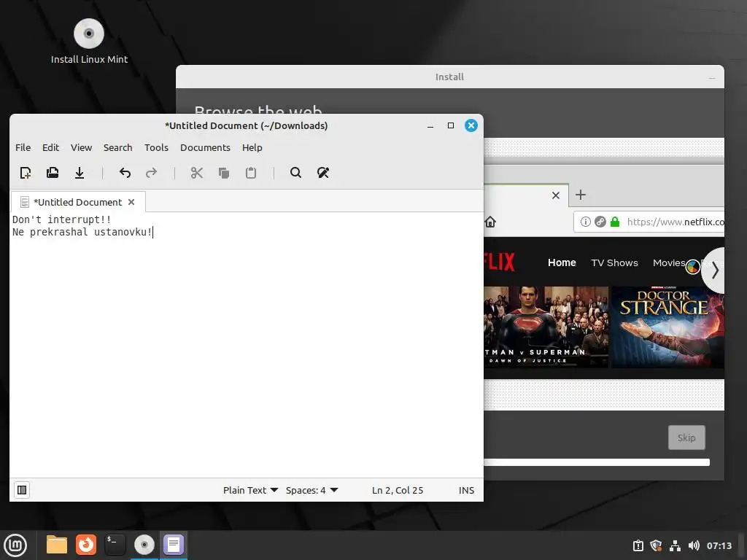Launch Firefox from the taskbar
The height and width of the screenshot is (560, 747).
pyautogui.click(x=86, y=545)
